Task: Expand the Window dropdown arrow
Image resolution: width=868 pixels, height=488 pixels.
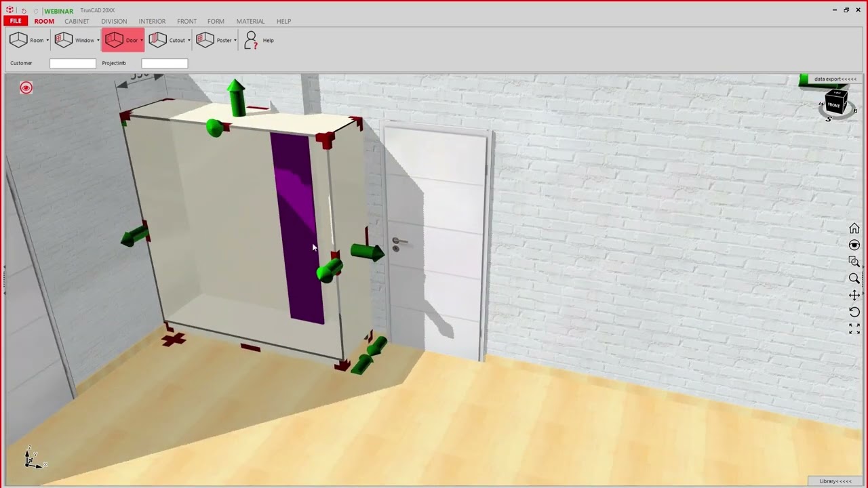Action: (98, 41)
